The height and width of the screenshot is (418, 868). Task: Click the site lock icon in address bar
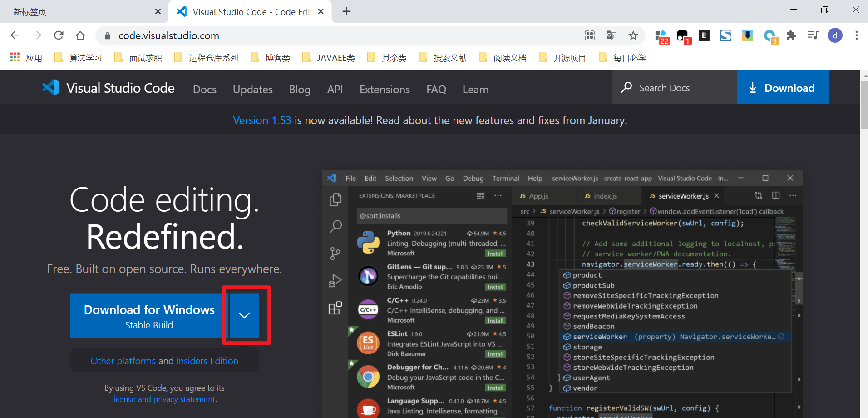click(x=108, y=36)
